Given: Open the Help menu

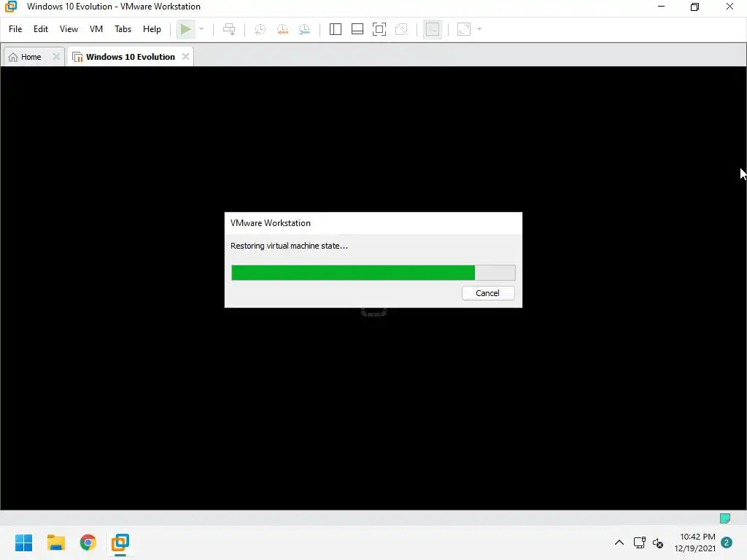Looking at the screenshot, I should (152, 29).
